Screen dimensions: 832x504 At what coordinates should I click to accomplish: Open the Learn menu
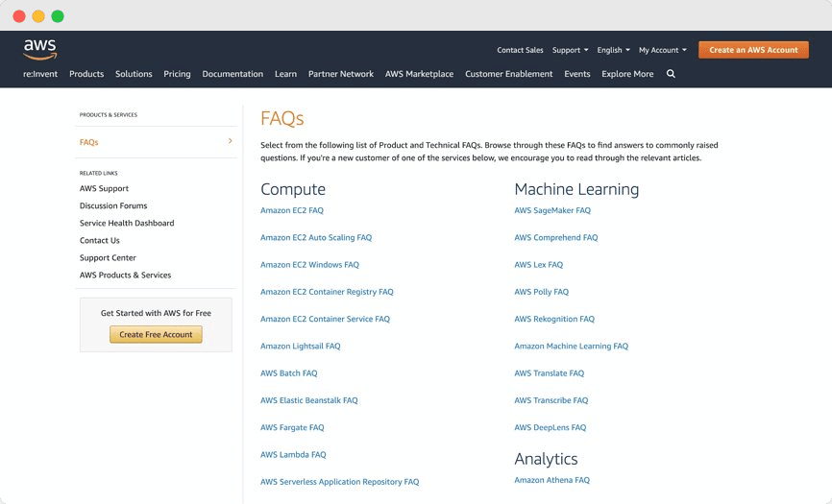[285, 74]
